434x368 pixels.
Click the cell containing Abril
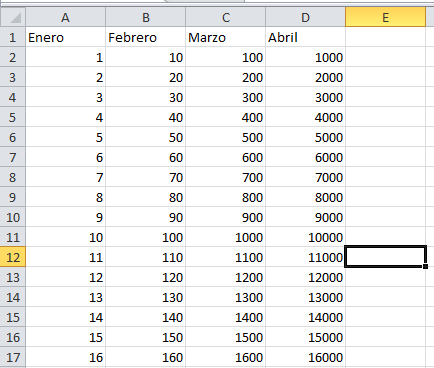[306, 37]
